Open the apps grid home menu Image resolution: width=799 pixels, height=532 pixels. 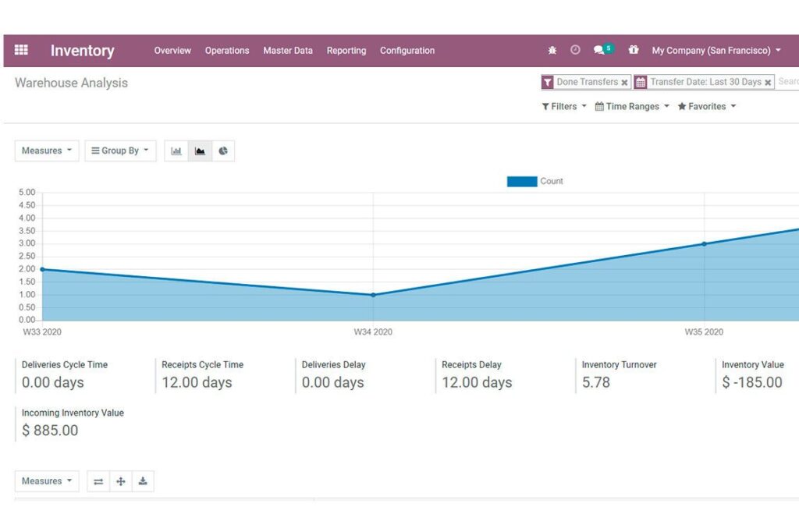pyautogui.click(x=21, y=51)
